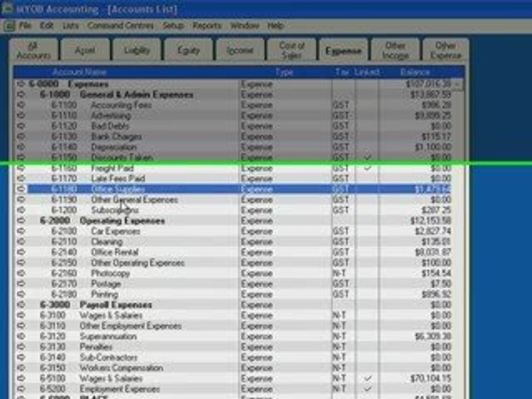This screenshot has height=399, width=532.
Task: Open the File menu
Action: pyautogui.click(x=25, y=25)
